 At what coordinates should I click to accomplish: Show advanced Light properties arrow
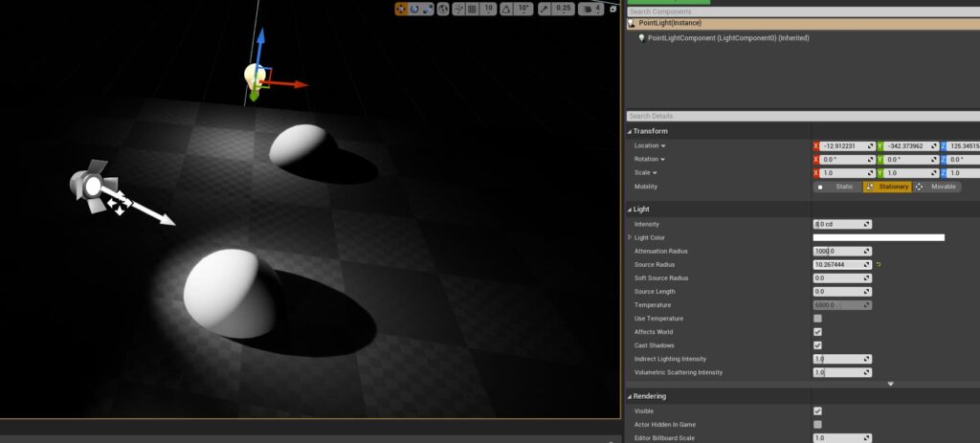[891, 385]
